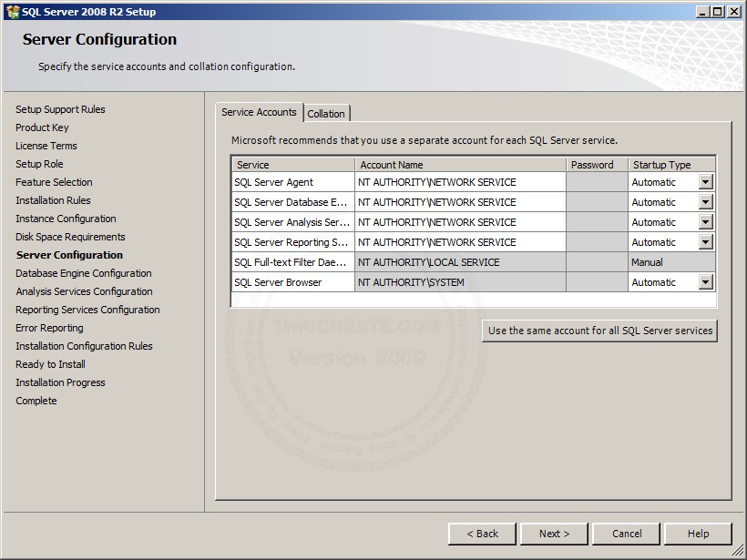Click Instance Configuration in the step list
This screenshot has width=747, height=560.
click(x=66, y=219)
